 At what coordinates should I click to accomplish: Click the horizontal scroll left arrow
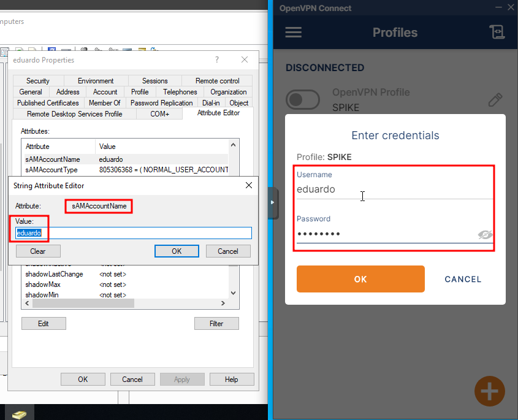click(x=27, y=304)
